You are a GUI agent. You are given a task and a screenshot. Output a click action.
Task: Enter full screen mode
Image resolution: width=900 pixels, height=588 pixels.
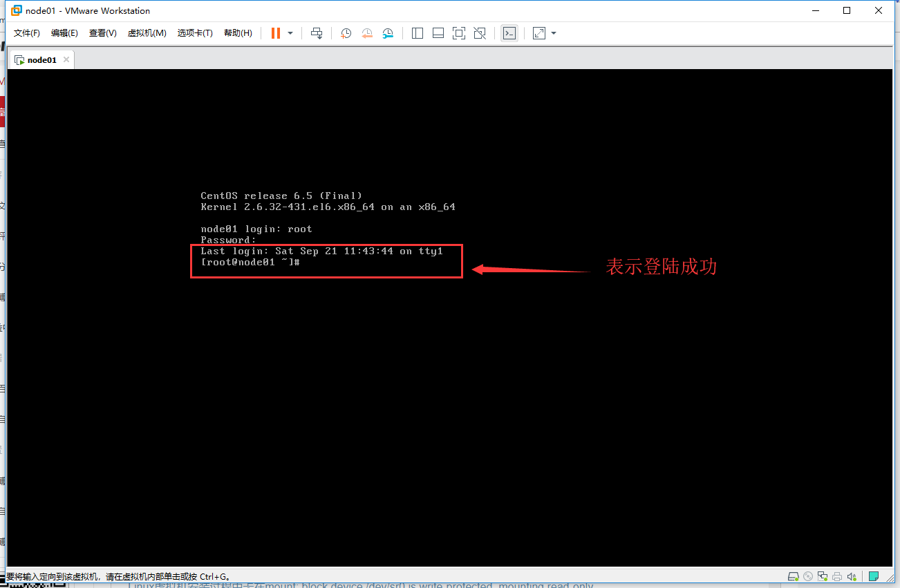coord(459,33)
